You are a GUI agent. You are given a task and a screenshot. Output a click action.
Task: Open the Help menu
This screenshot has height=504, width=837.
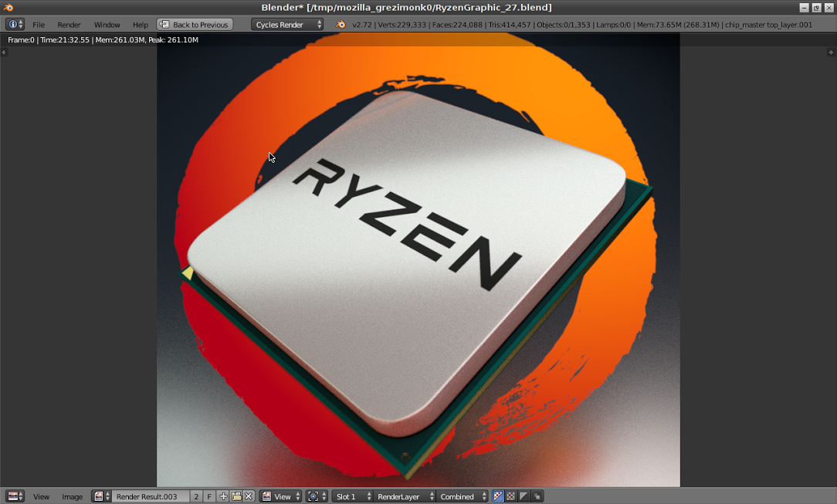coord(141,25)
